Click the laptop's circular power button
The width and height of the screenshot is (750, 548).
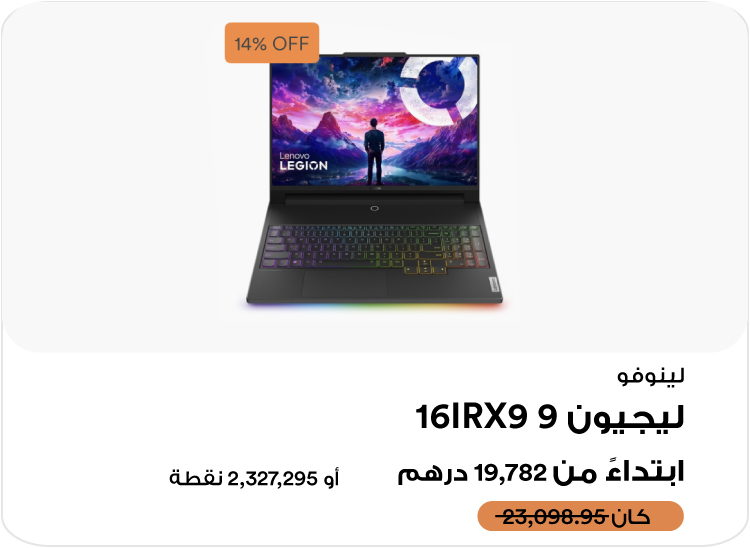(x=375, y=208)
